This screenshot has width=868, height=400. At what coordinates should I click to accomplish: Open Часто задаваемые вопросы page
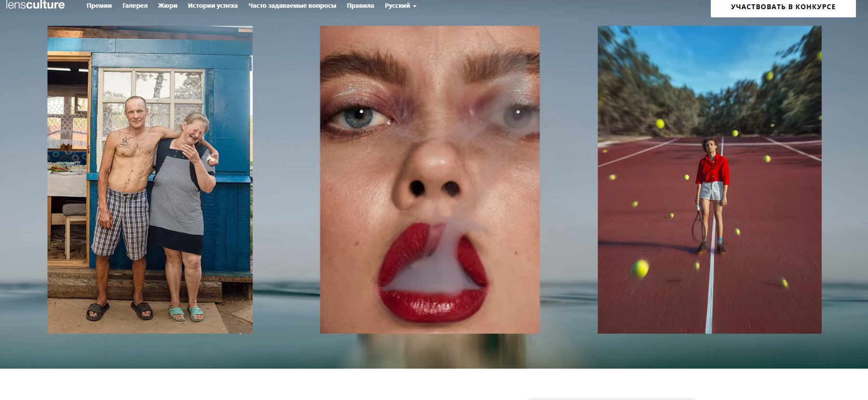(292, 6)
